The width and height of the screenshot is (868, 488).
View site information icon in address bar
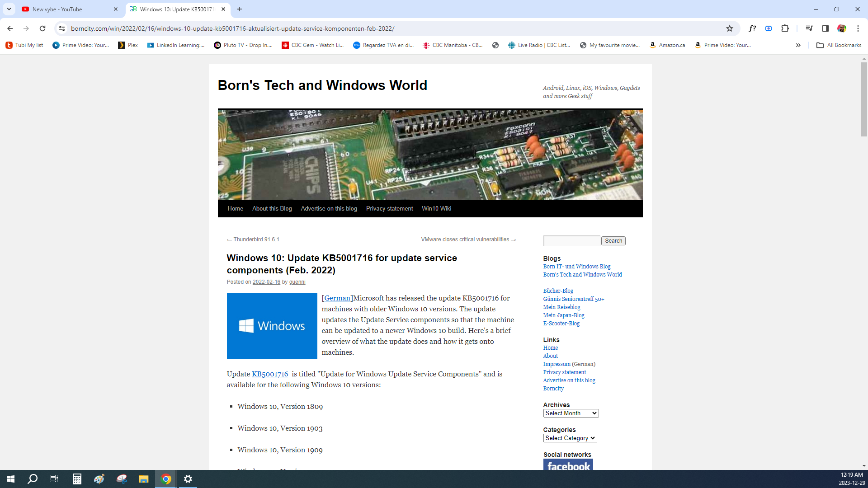[62, 28]
